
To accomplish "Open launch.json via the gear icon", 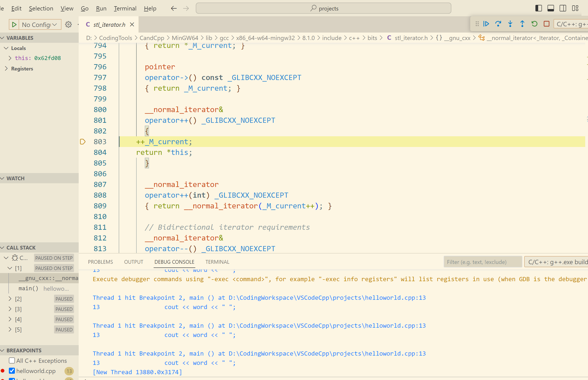I will click(68, 24).
